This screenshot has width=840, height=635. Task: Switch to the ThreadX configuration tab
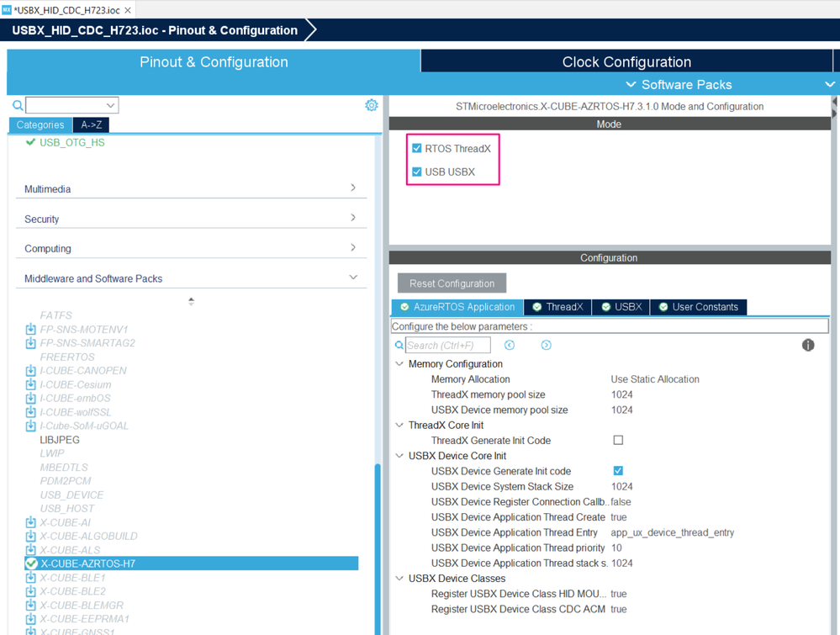557,307
